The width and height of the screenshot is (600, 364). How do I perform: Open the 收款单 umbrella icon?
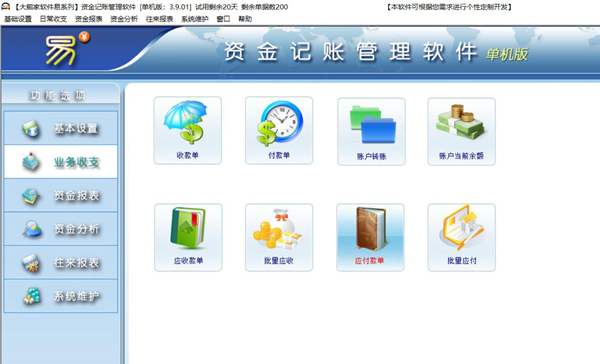[188, 131]
